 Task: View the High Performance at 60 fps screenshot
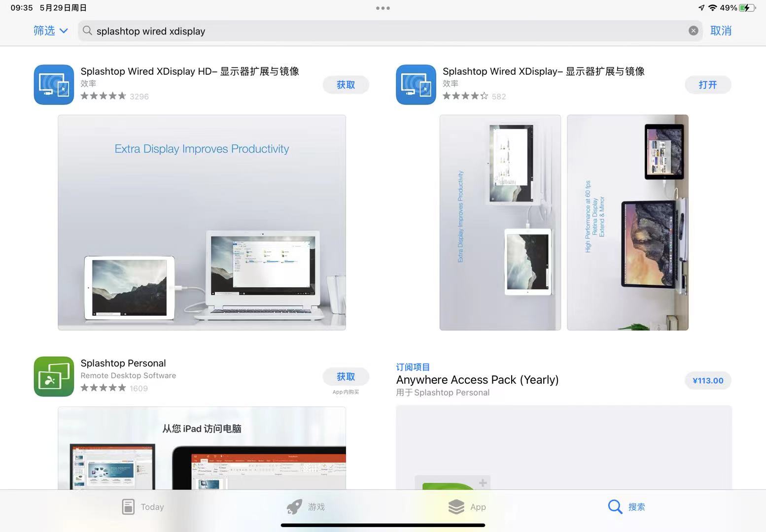pyautogui.click(x=627, y=222)
